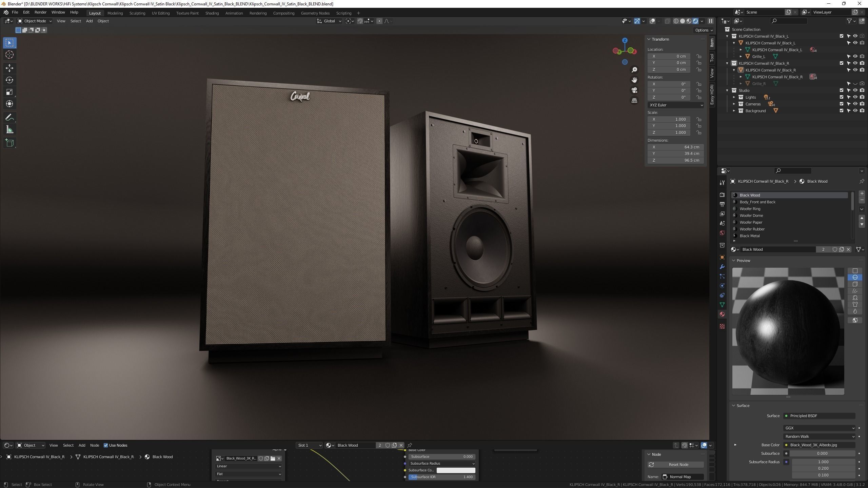Activate the Select Box tool
This screenshot has height=488, width=868.
click(9, 43)
